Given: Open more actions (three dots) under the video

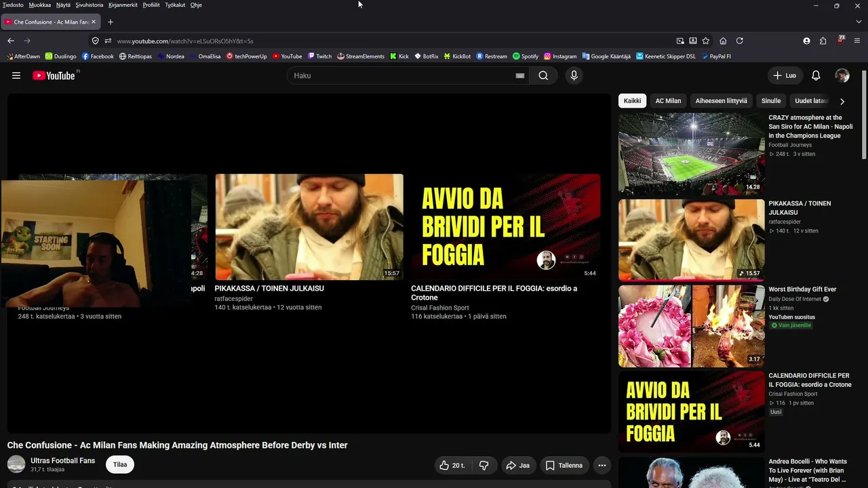Looking at the screenshot, I should click(x=601, y=466).
